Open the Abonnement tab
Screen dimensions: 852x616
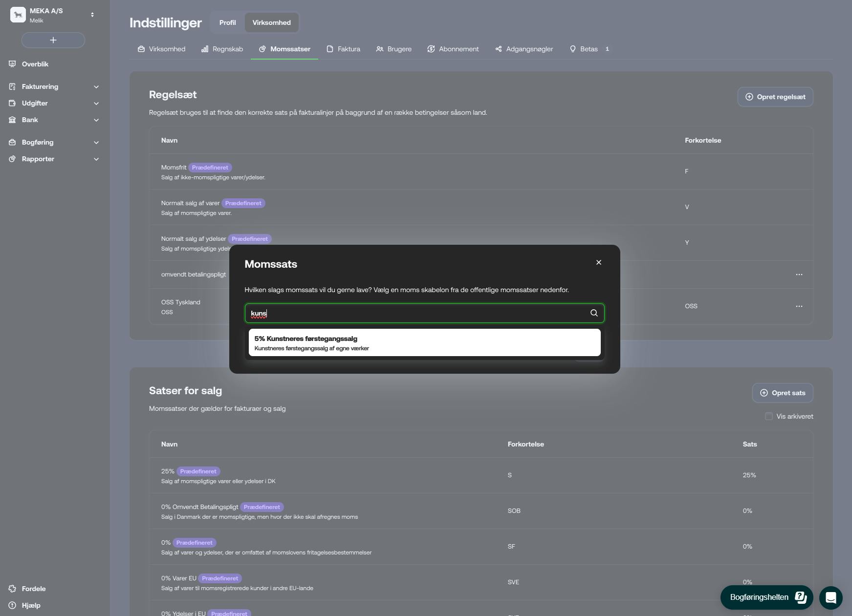453,49
